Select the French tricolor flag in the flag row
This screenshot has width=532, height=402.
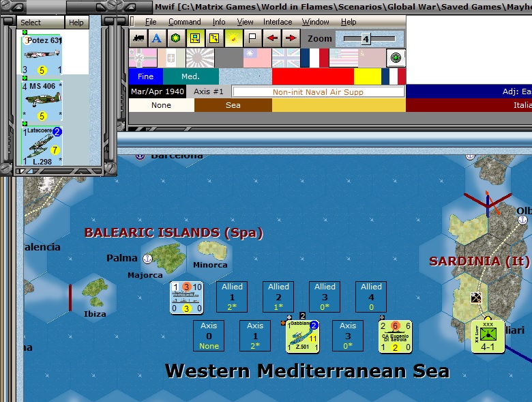coord(314,58)
